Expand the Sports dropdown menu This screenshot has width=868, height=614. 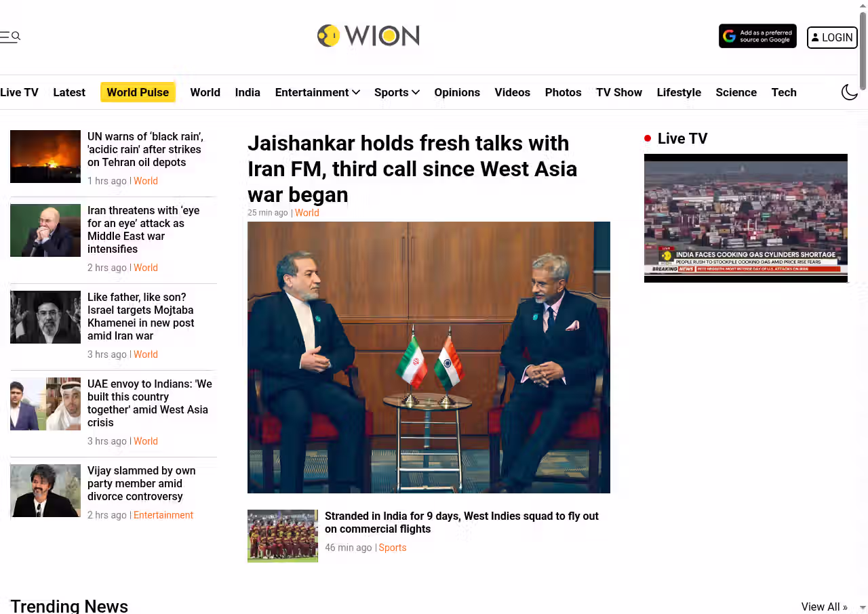pyautogui.click(x=397, y=92)
